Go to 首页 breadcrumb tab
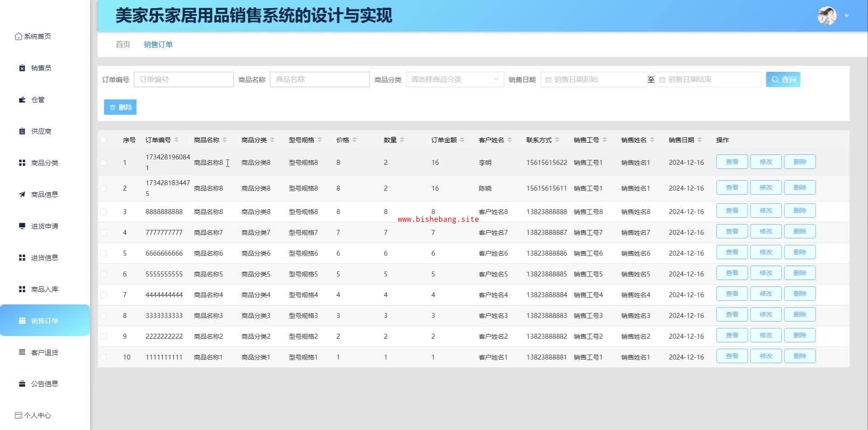Screen dimensions: 868x430 (123, 44)
